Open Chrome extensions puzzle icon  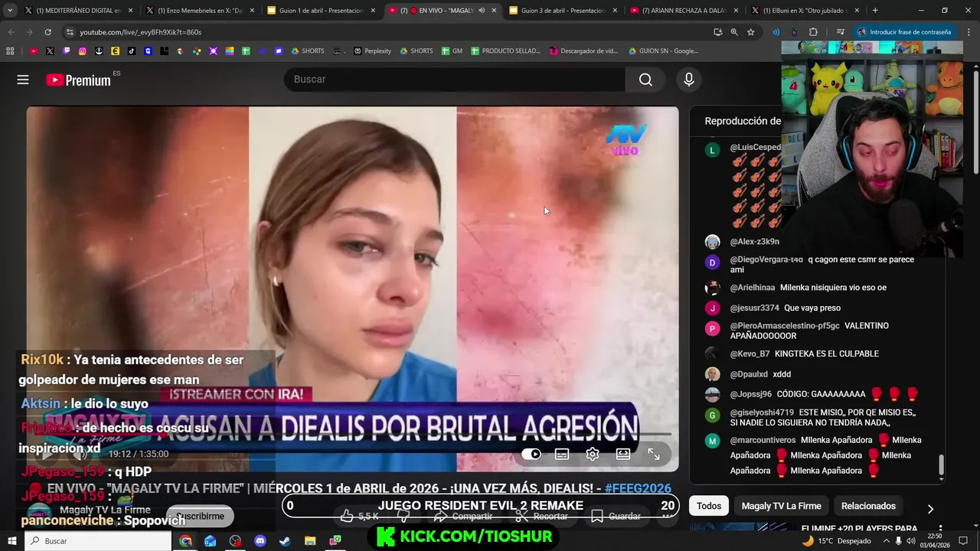tap(813, 32)
